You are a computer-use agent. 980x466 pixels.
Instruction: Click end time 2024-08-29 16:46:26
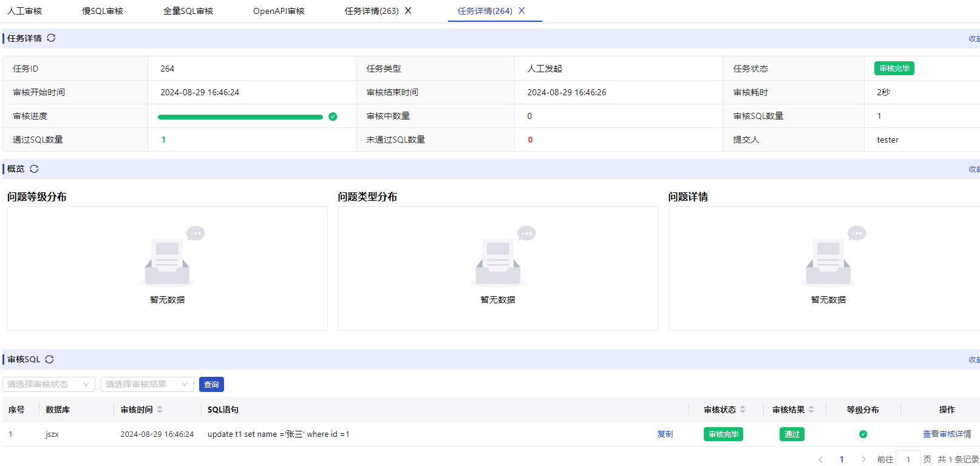tap(567, 92)
